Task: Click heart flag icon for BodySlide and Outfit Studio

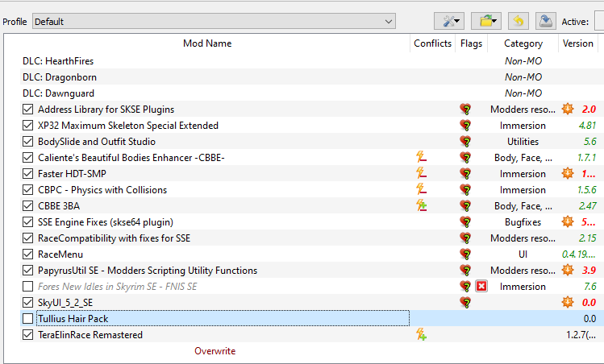Action: click(x=465, y=142)
